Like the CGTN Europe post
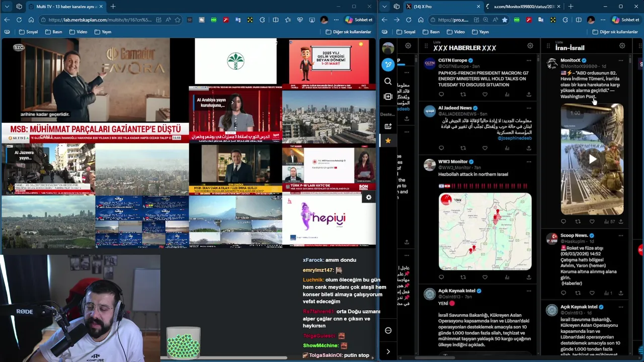The width and height of the screenshot is (644, 362). coord(485,94)
